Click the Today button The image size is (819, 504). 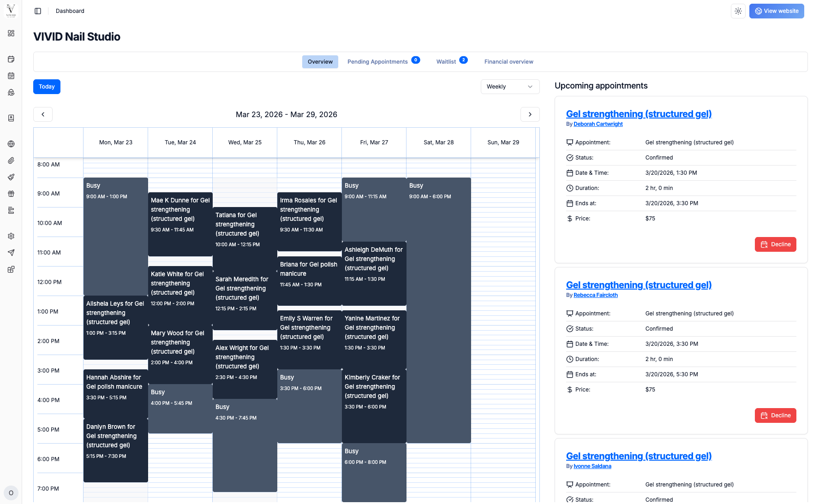47,87
